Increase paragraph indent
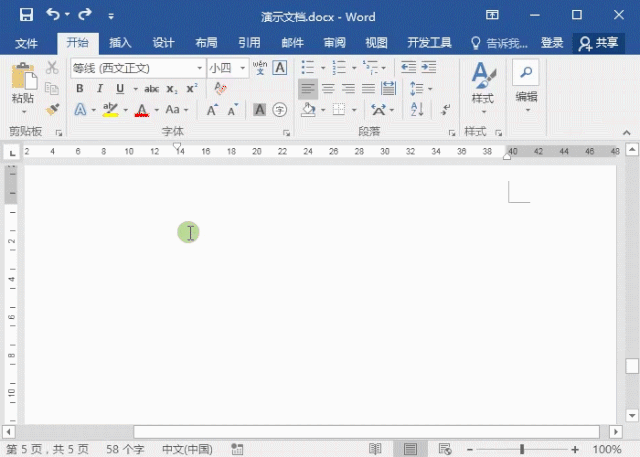The width and height of the screenshot is (640, 457). (x=429, y=67)
